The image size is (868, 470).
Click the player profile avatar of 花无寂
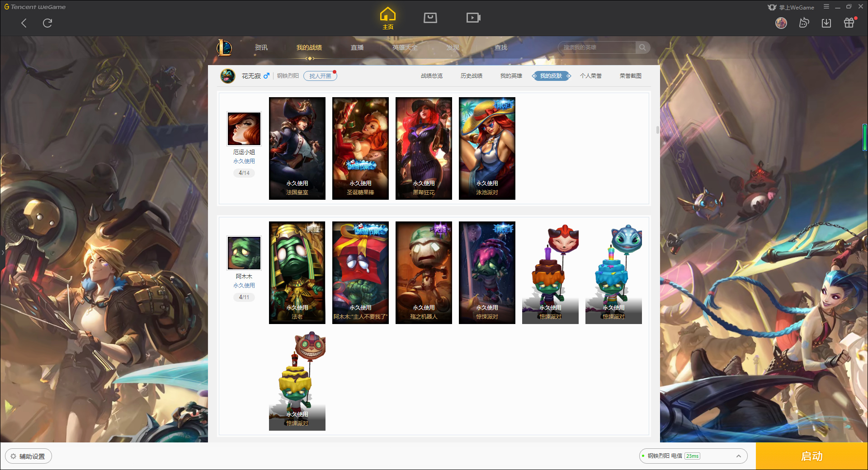tap(228, 76)
